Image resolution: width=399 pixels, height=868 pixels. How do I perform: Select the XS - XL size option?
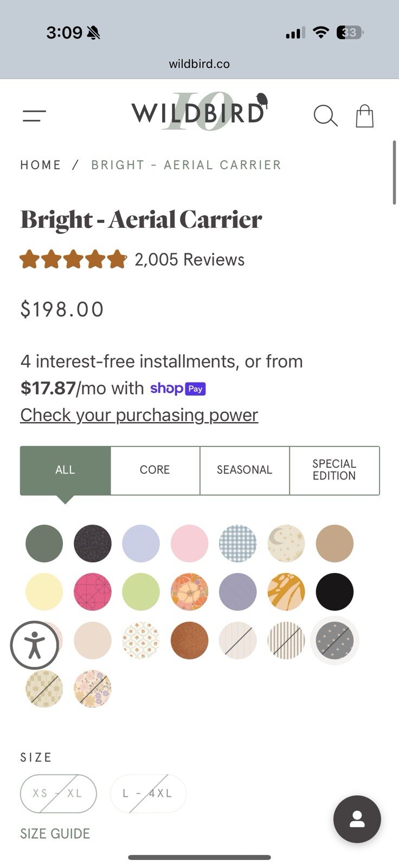click(58, 793)
